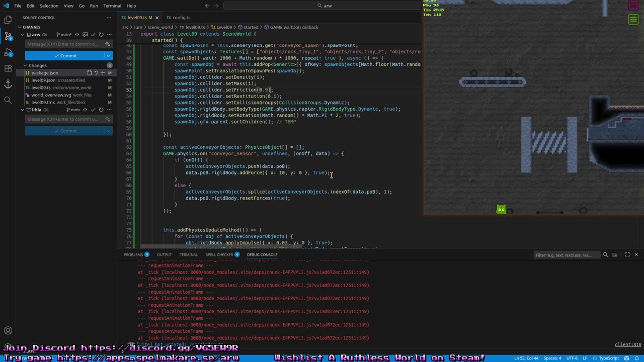Open the Search view in activity bar

point(8,100)
